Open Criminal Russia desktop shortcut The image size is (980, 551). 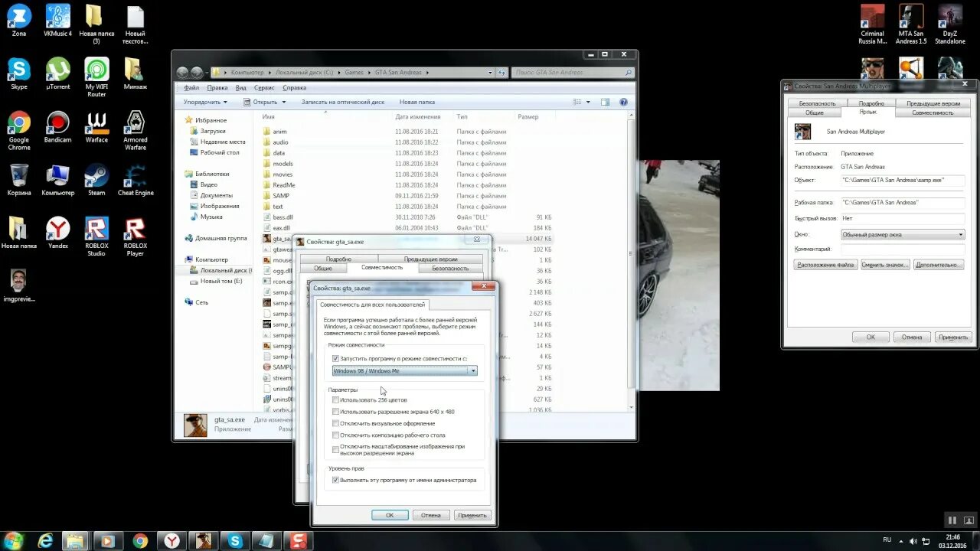(872, 24)
